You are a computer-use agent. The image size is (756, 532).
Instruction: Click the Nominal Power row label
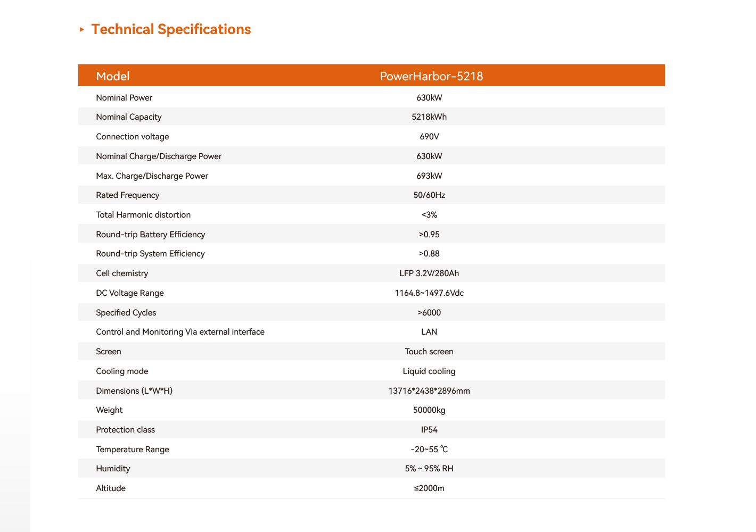tap(124, 98)
